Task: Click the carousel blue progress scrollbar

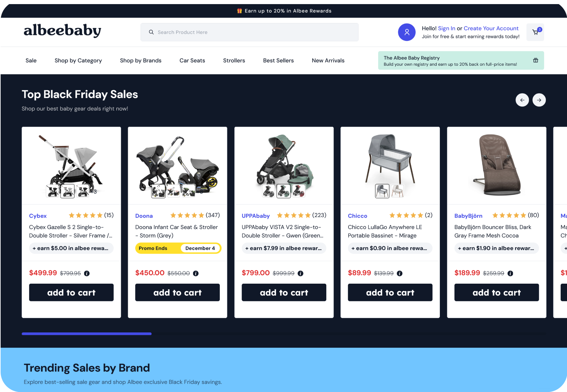Action: click(x=87, y=334)
